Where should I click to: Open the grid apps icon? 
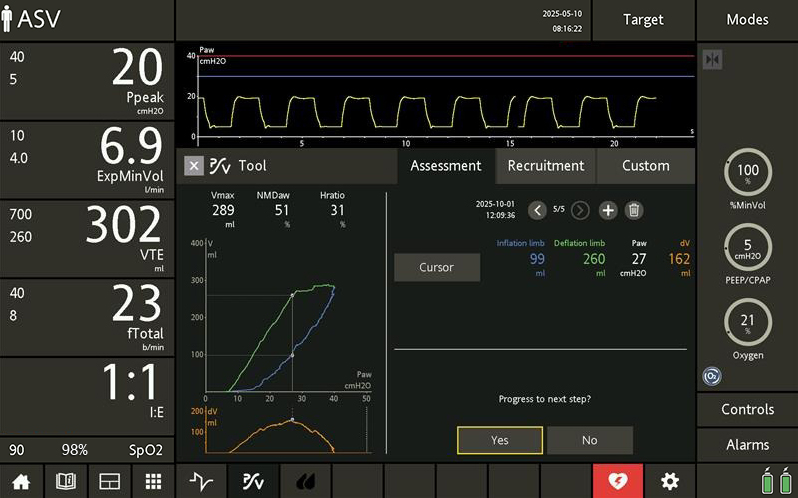153,481
